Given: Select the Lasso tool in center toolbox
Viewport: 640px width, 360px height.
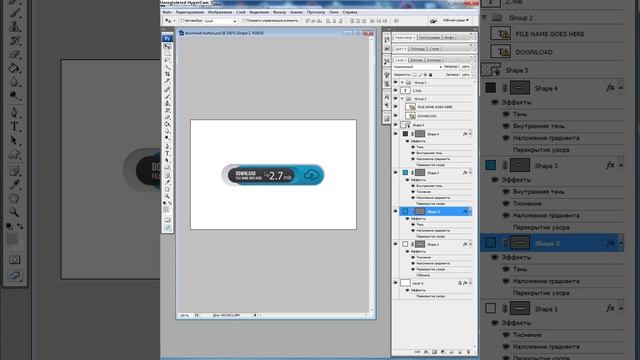Looking at the screenshot, I should [167, 60].
